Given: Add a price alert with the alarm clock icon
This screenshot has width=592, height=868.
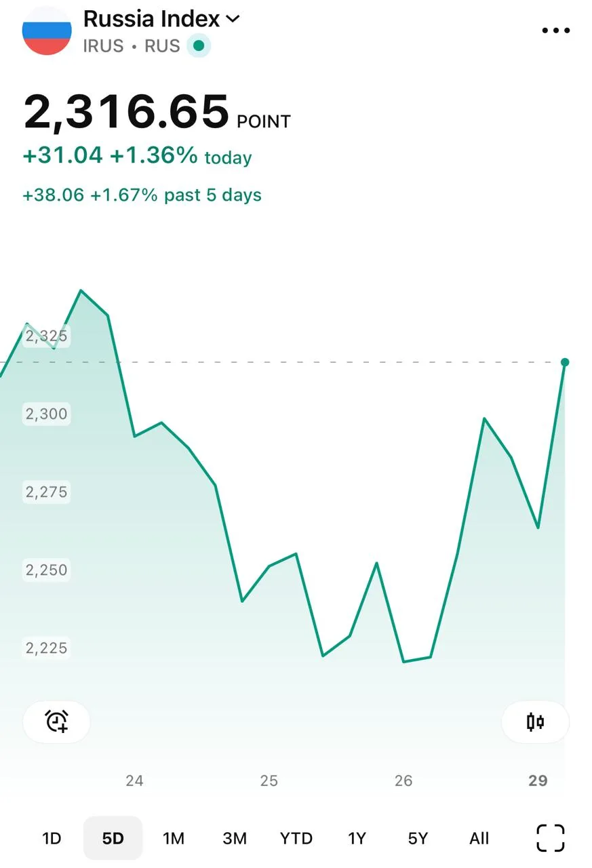Looking at the screenshot, I should [57, 722].
